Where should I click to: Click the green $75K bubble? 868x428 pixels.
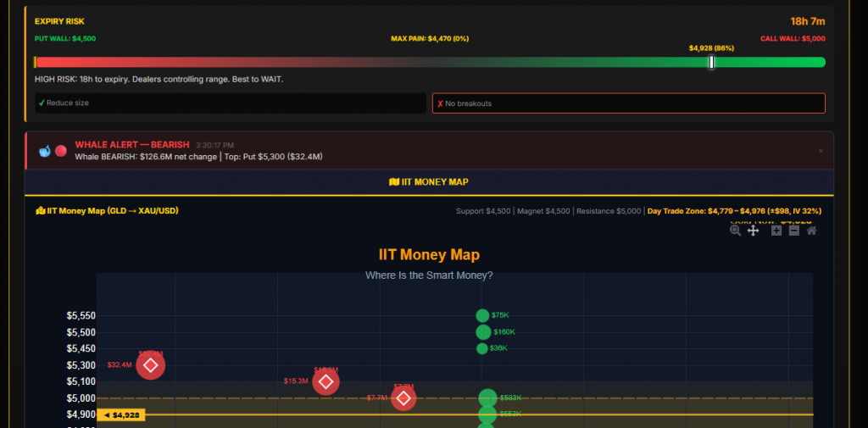tap(482, 315)
